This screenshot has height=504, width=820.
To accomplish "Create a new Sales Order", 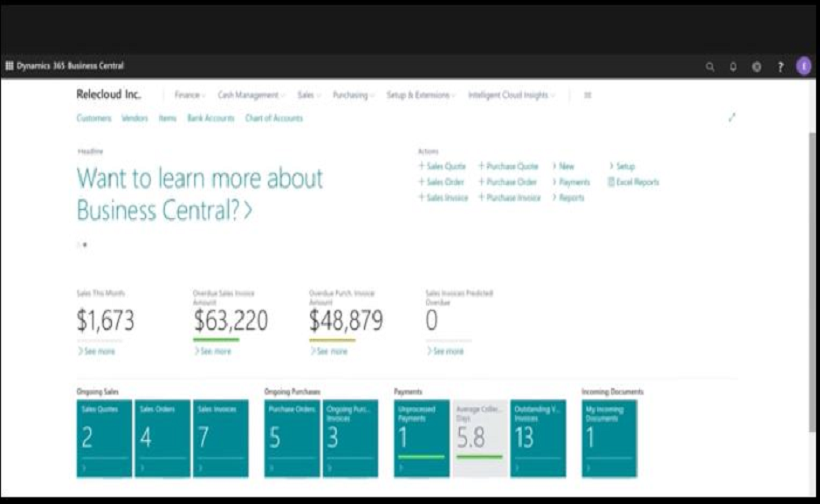I will (441, 182).
